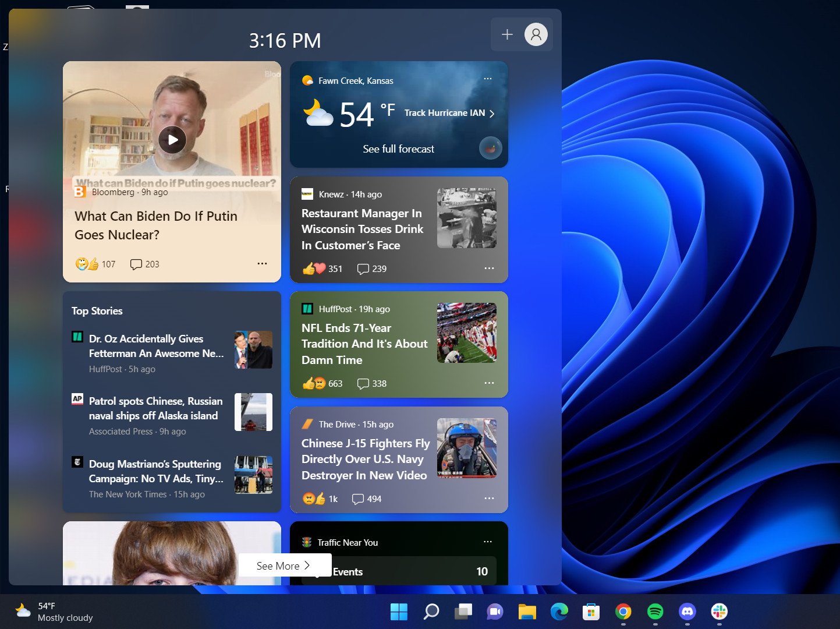Open Discord from the taskbar
This screenshot has width=840, height=629.
click(687, 612)
